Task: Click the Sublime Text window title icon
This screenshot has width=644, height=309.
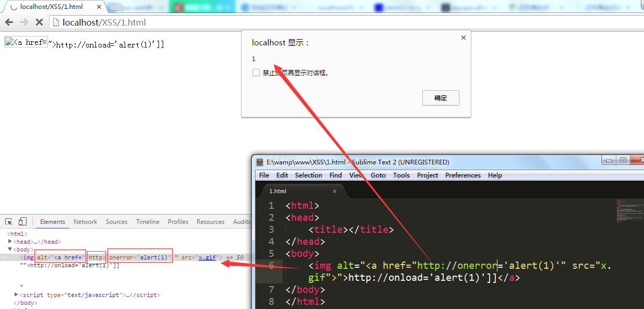Action: click(259, 162)
